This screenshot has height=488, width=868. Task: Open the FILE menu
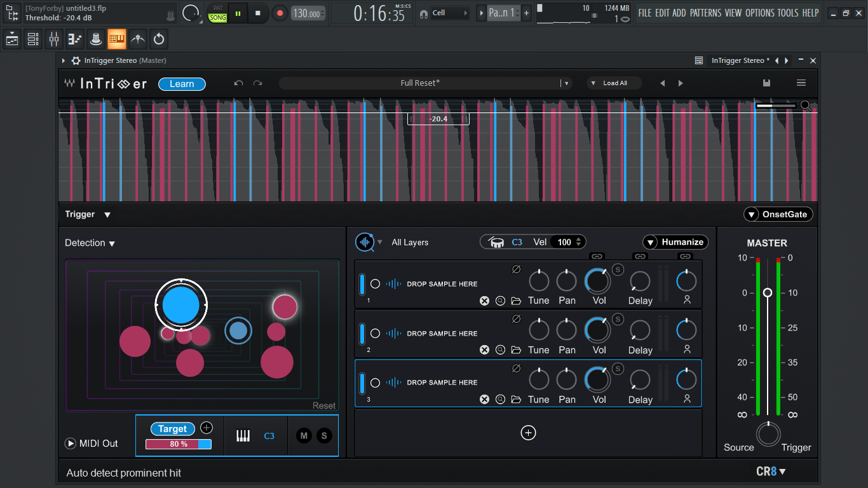[645, 13]
